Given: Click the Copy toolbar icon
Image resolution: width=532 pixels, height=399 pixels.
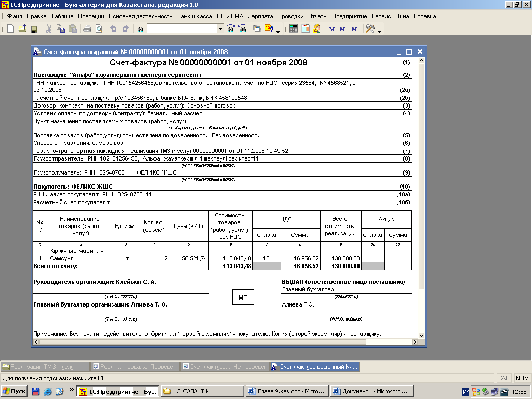Looking at the screenshot, I should coord(61,29).
